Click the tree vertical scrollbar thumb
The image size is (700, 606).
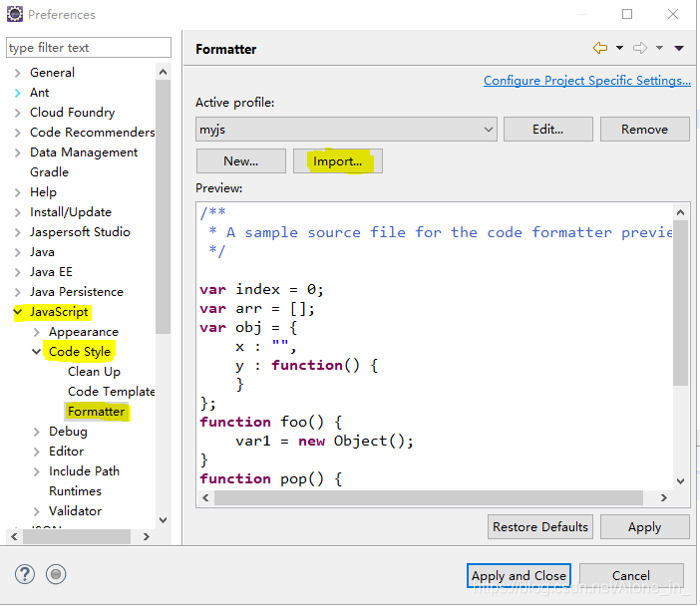pos(163,207)
